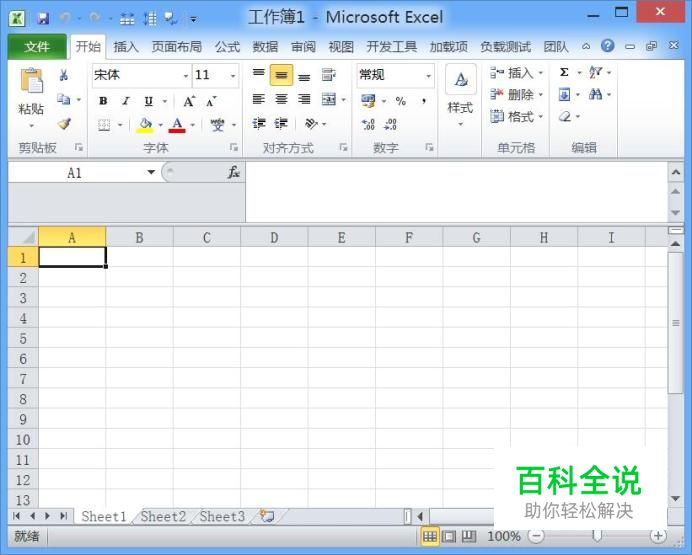Click the phonetic guide 文 icon
692x555 pixels.
[x=217, y=125]
